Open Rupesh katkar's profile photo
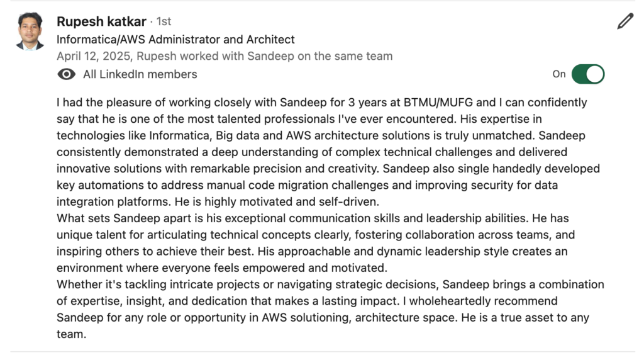Viewport: 644px width, 355px height. pyautogui.click(x=30, y=31)
